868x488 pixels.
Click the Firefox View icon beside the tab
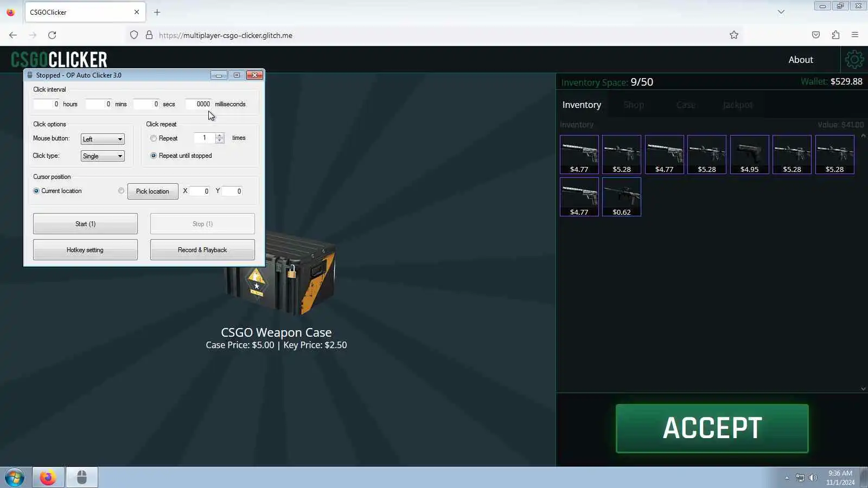10,12
